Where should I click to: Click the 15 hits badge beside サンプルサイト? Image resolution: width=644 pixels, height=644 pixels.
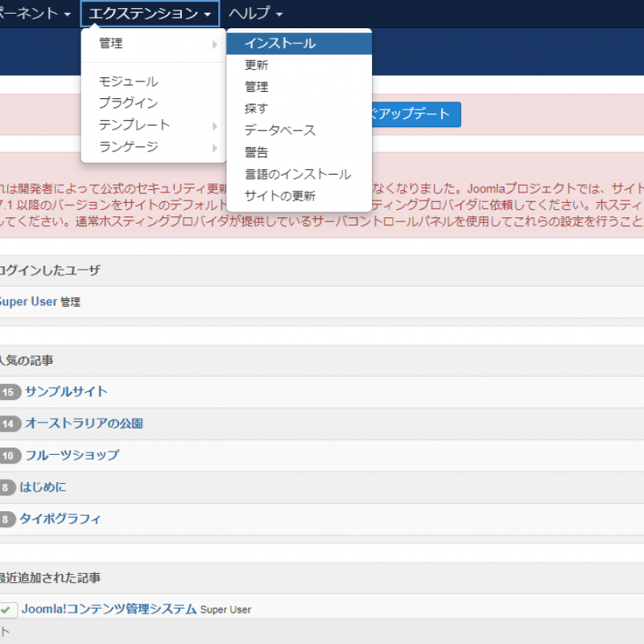pos(10,392)
